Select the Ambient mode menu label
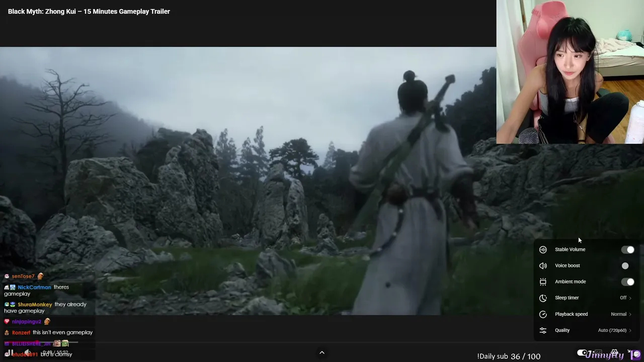This screenshot has width=644, height=362. [571, 282]
